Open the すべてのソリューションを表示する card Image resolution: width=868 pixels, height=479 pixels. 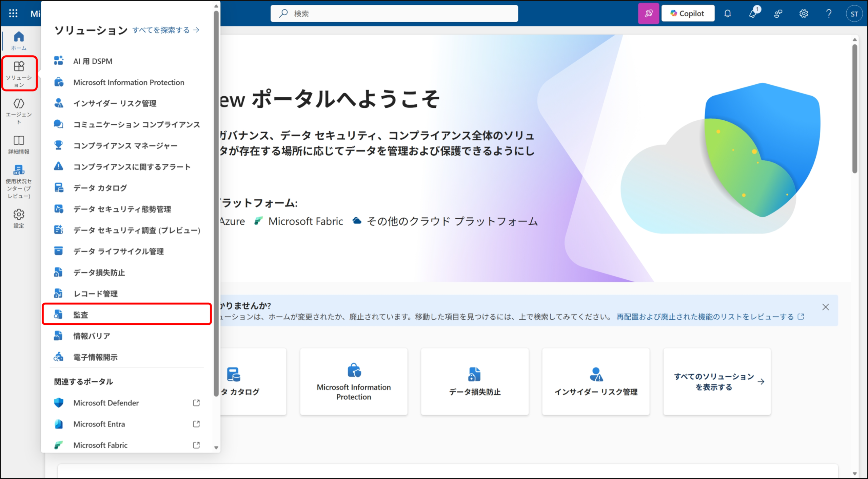pos(717,381)
